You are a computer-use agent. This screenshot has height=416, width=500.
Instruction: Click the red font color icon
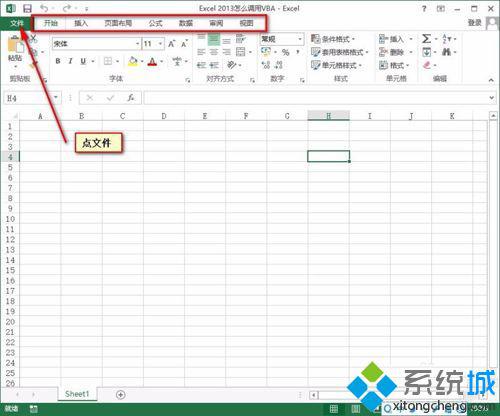click(x=152, y=61)
